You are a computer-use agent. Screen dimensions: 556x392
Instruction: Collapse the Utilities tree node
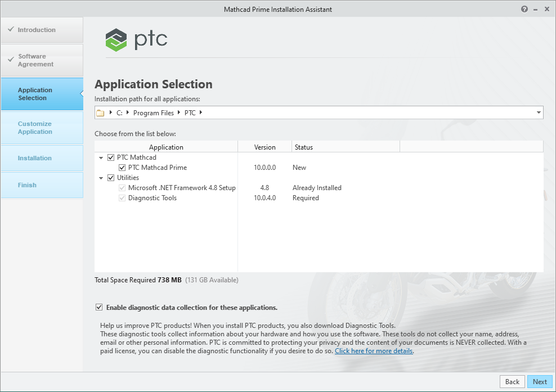(100, 178)
